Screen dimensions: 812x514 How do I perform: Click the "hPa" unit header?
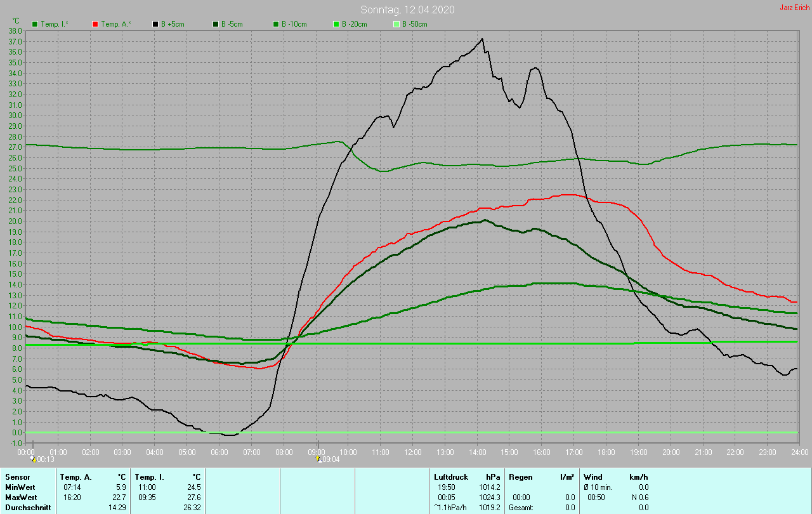coord(493,477)
